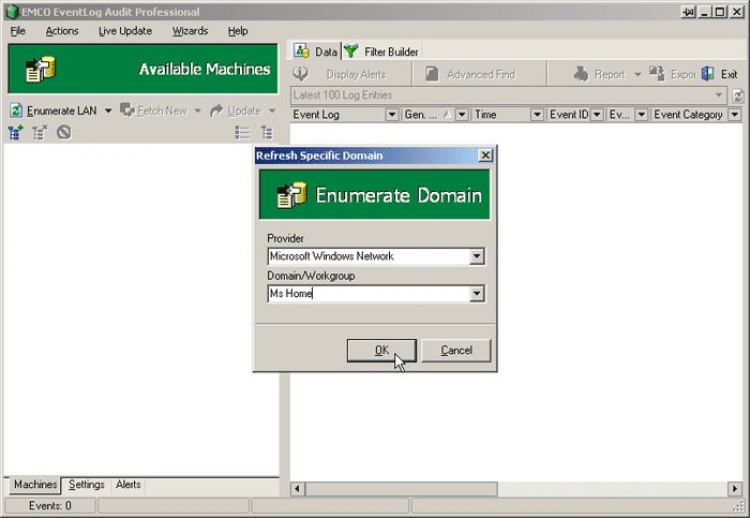Switch to the Machines tab
750x518 pixels.
pos(35,485)
